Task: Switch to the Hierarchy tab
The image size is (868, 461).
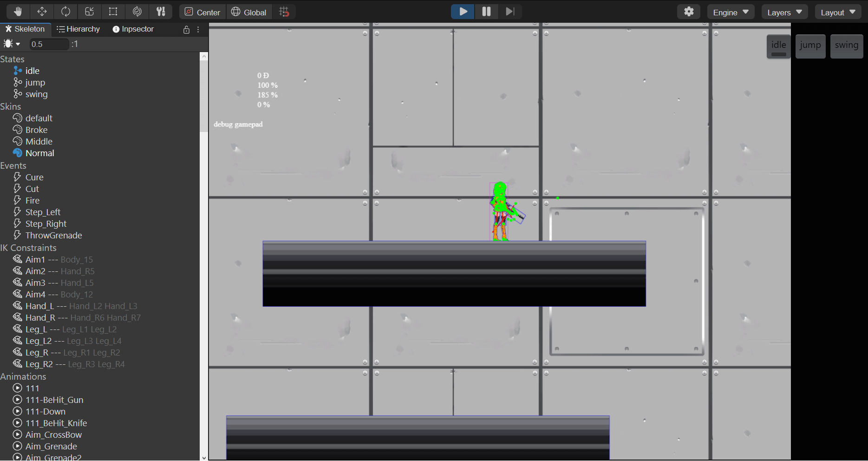Action: coord(78,29)
